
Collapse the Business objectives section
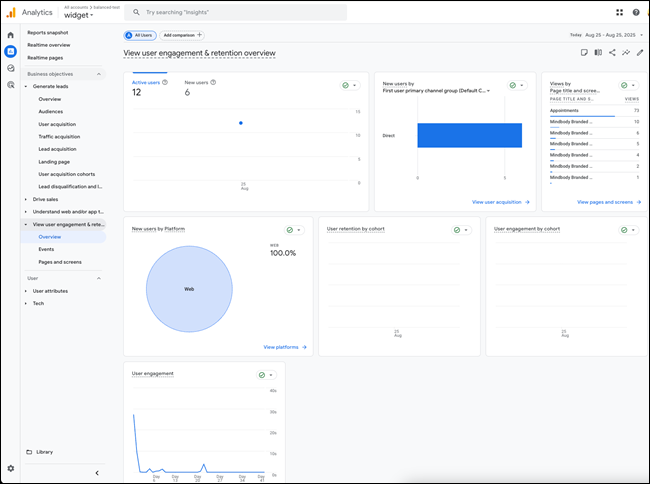99,74
